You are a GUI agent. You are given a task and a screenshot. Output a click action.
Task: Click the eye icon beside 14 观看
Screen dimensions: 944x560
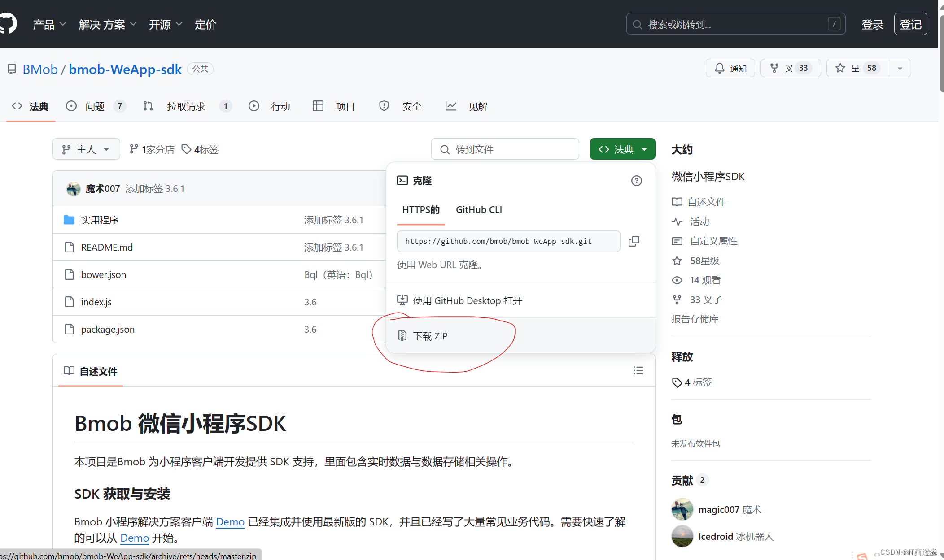coord(677,280)
